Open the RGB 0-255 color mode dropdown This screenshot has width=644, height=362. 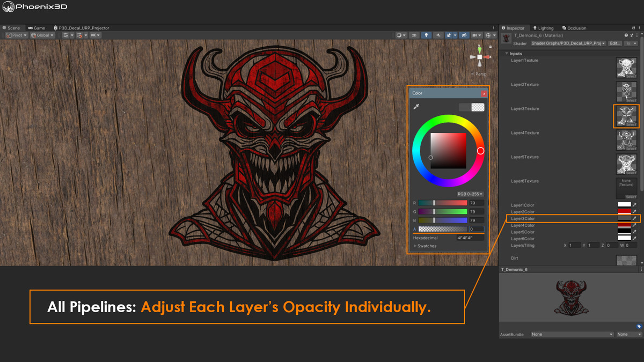coord(470,194)
